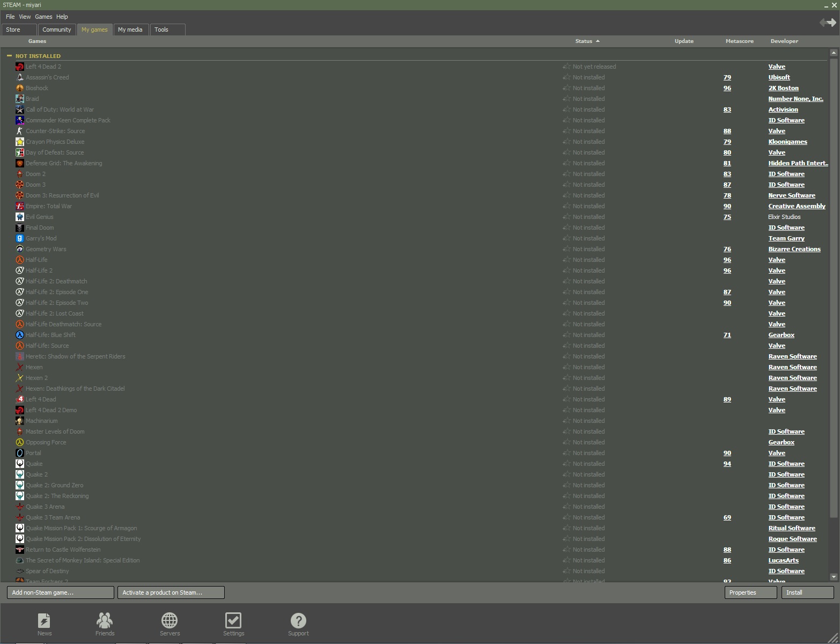Toggle favorite star for Braid row
The height and width of the screenshot is (644, 840).
click(566, 99)
